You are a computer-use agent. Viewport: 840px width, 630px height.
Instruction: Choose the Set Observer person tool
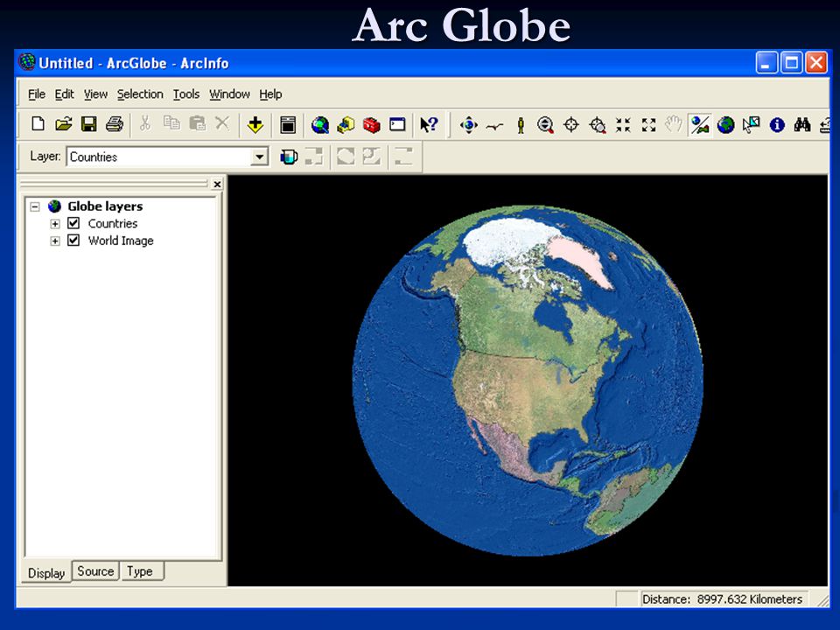[520, 125]
